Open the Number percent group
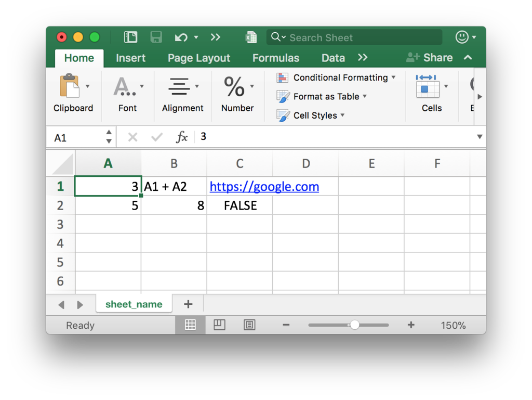The image size is (532, 400). (237, 94)
